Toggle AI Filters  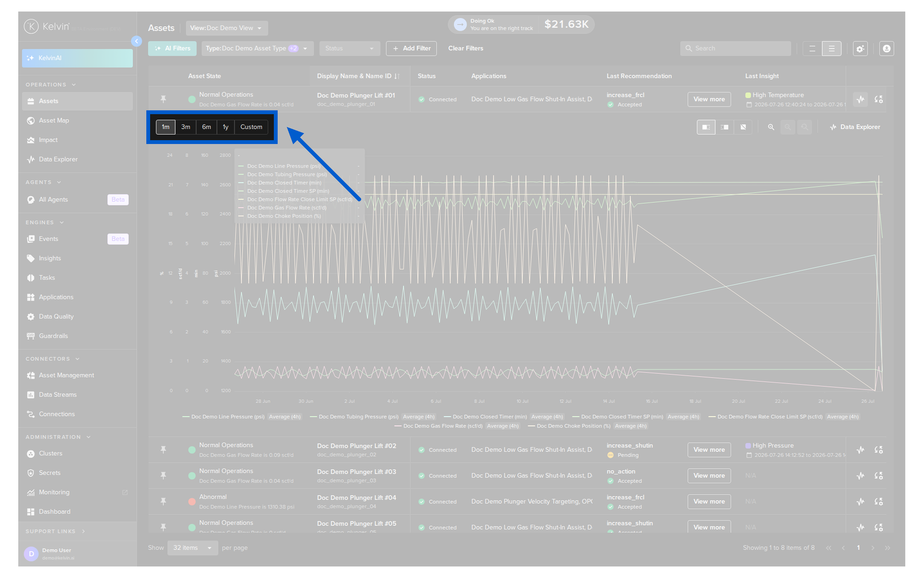point(172,48)
